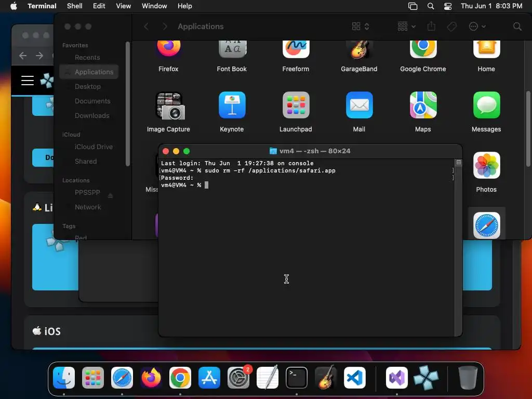532x399 pixels.
Task: Open the Finder action ellipsis menu
Action: point(477,26)
